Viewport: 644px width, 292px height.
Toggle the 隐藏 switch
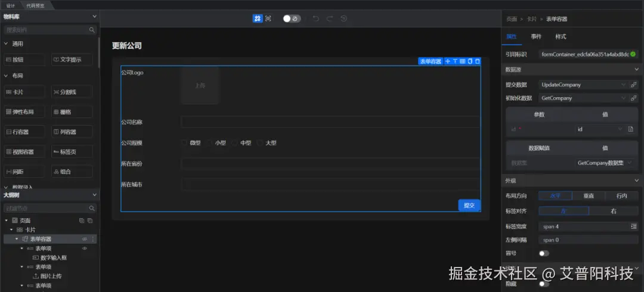pyautogui.click(x=544, y=284)
